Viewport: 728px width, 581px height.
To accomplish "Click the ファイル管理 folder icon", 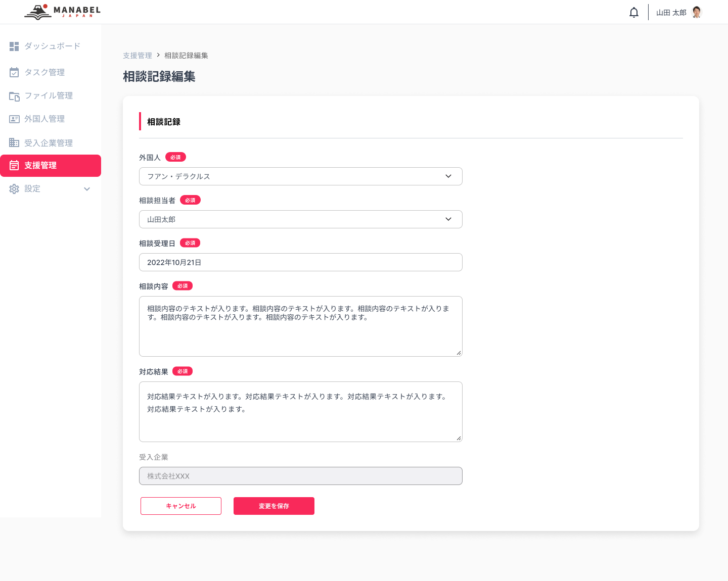I will pyautogui.click(x=14, y=96).
